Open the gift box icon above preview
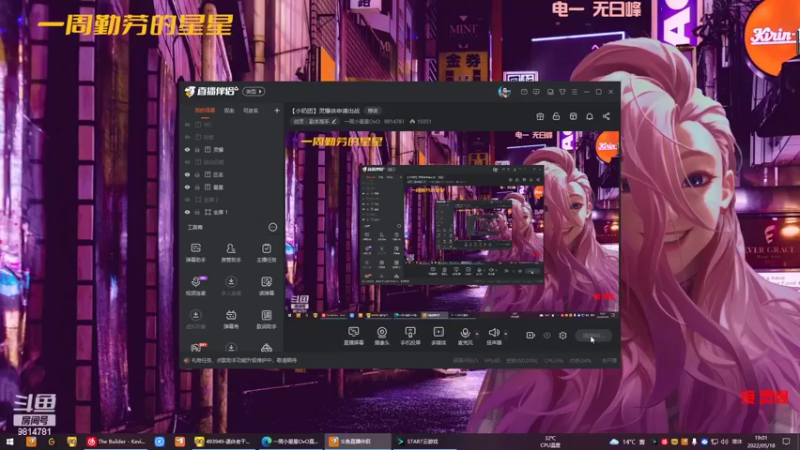This screenshot has height=450, width=800. (x=540, y=116)
